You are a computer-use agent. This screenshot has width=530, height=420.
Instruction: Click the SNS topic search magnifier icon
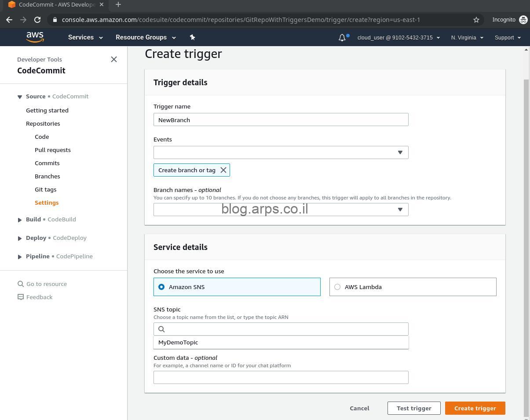[161, 329]
